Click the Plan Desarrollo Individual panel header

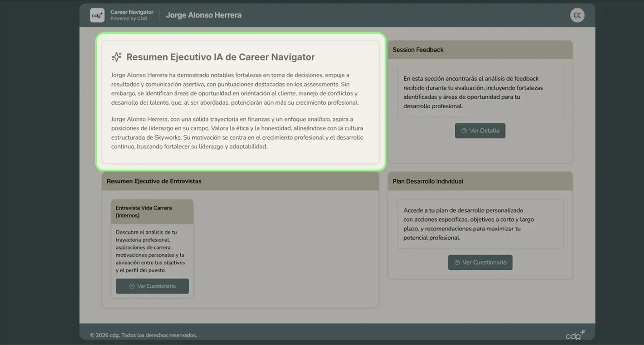click(x=480, y=181)
